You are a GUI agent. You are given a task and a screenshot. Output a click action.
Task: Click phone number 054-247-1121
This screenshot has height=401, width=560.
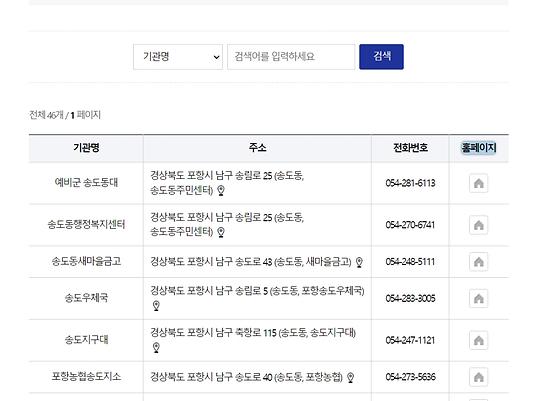click(x=410, y=341)
